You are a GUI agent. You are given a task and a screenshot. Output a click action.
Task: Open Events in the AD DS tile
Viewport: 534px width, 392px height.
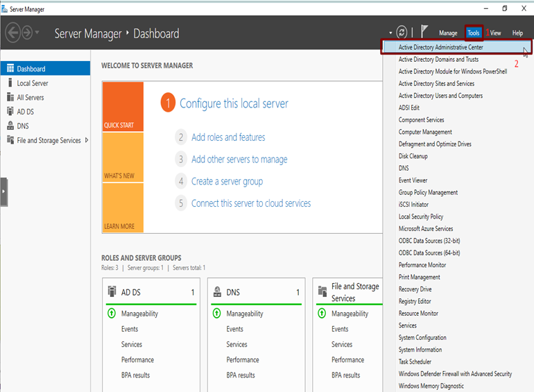coord(130,329)
